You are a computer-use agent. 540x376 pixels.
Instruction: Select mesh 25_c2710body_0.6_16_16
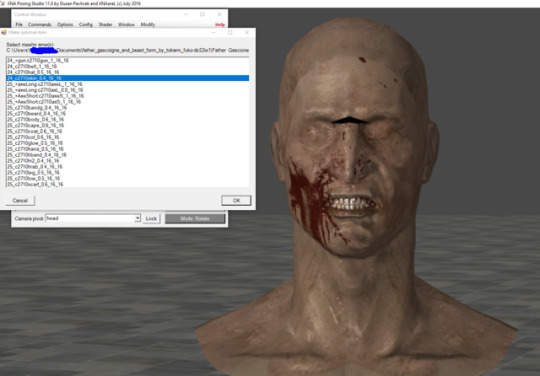coord(127,119)
